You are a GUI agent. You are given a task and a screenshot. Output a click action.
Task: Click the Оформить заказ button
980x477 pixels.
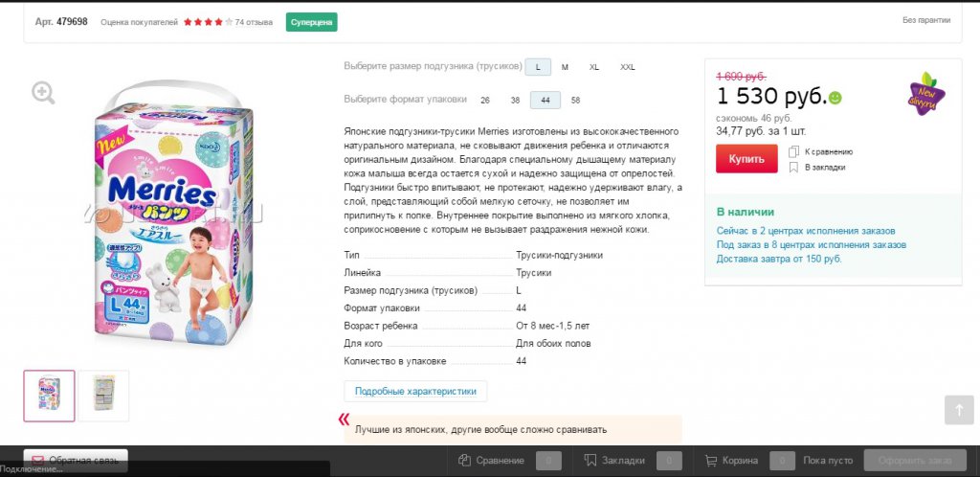(914, 461)
